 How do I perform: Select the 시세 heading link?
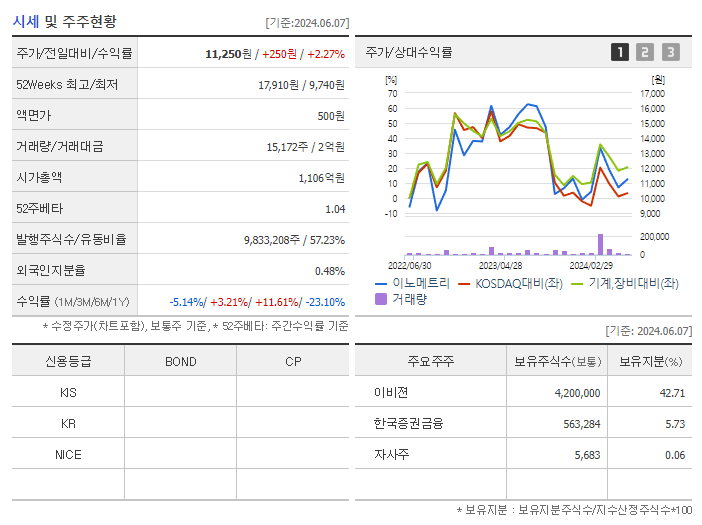[x=26, y=21]
